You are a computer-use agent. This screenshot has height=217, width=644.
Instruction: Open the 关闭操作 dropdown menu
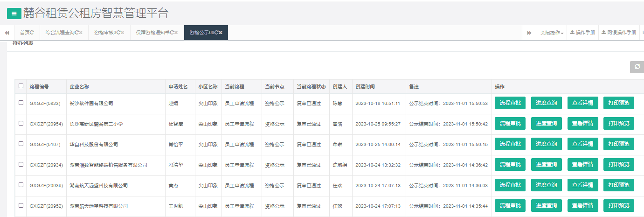pyautogui.click(x=552, y=33)
